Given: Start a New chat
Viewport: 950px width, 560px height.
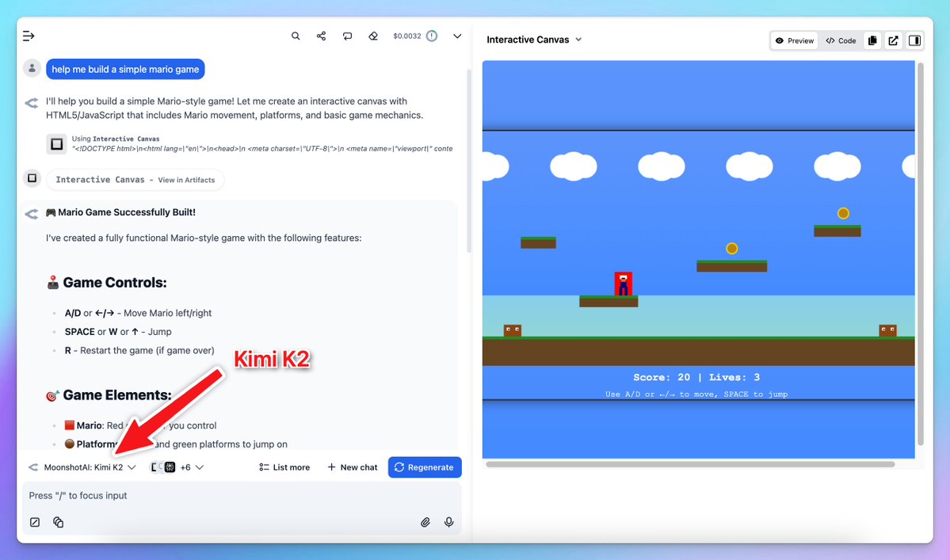Looking at the screenshot, I should pos(353,467).
